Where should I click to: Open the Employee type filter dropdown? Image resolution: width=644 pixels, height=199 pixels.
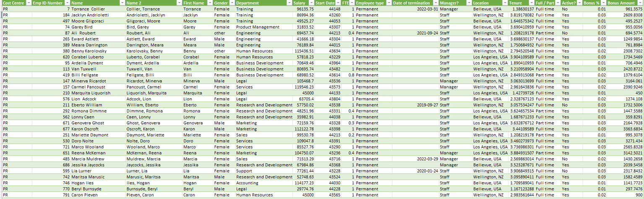(x=389, y=3)
